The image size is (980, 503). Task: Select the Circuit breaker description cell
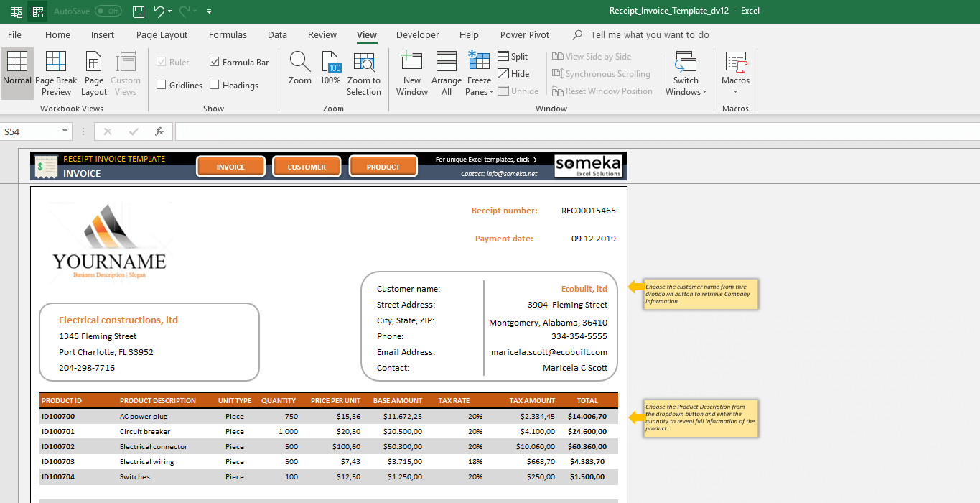click(x=145, y=432)
